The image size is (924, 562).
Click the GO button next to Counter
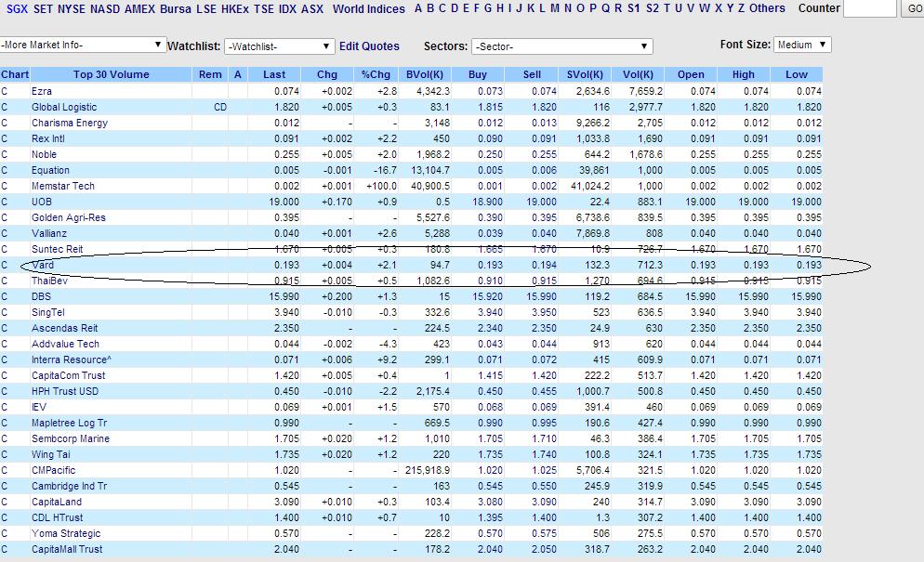[913, 8]
